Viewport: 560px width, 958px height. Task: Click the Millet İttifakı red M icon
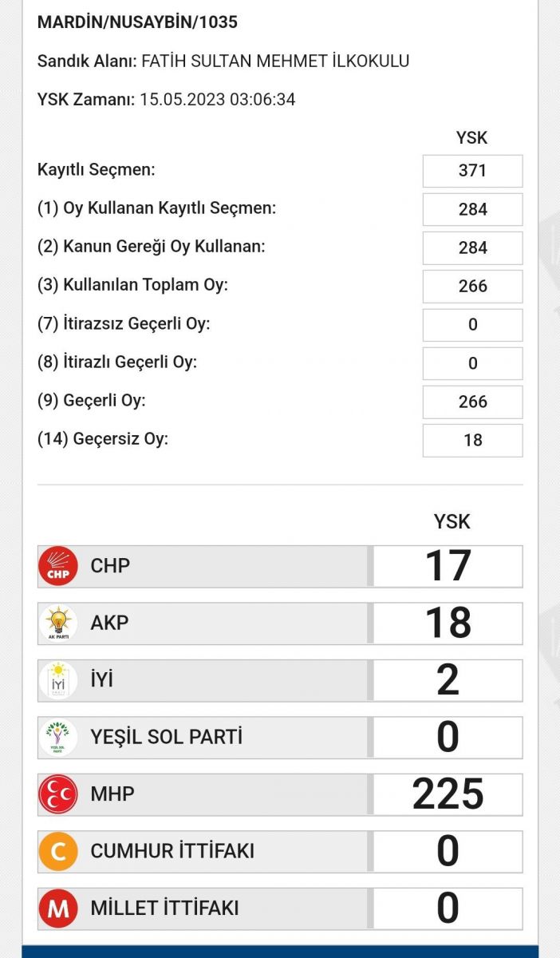click(x=58, y=908)
